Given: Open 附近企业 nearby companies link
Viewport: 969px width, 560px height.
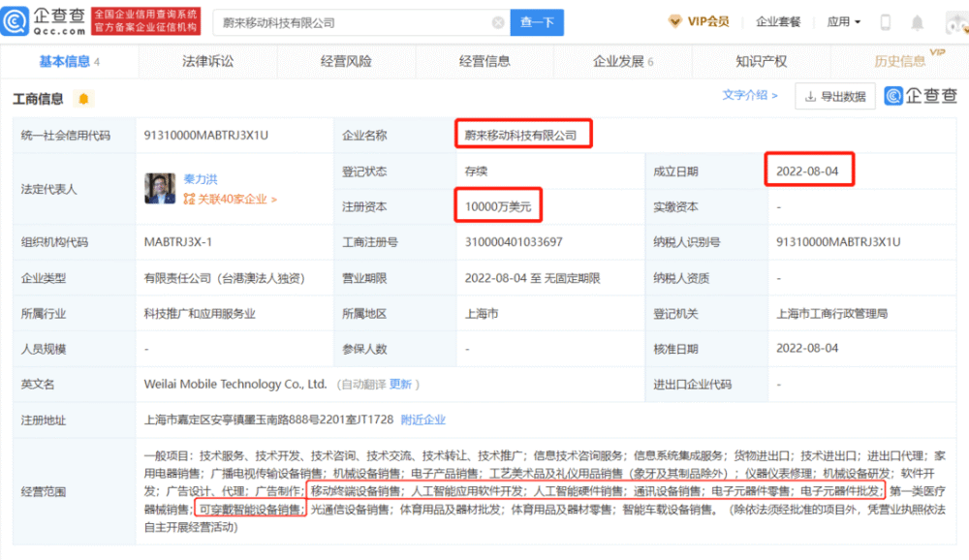Looking at the screenshot, I should coord(423,420).
